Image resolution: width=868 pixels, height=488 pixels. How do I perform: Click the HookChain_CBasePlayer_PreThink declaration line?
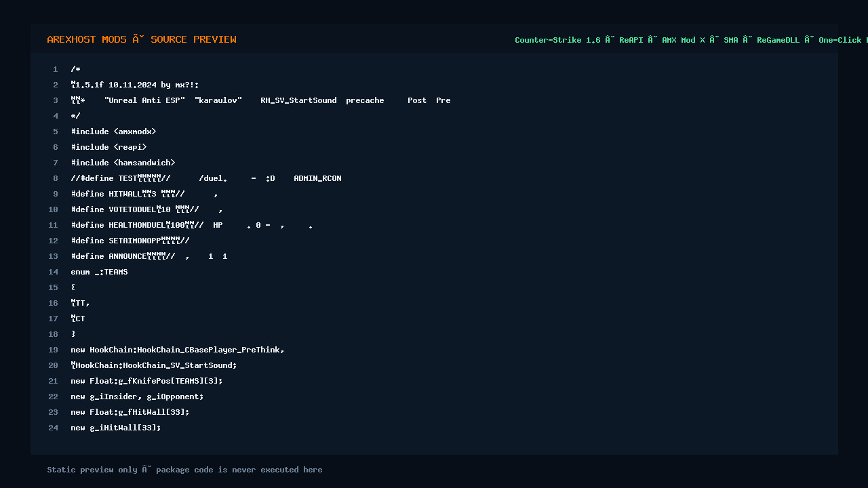(178, 350)
